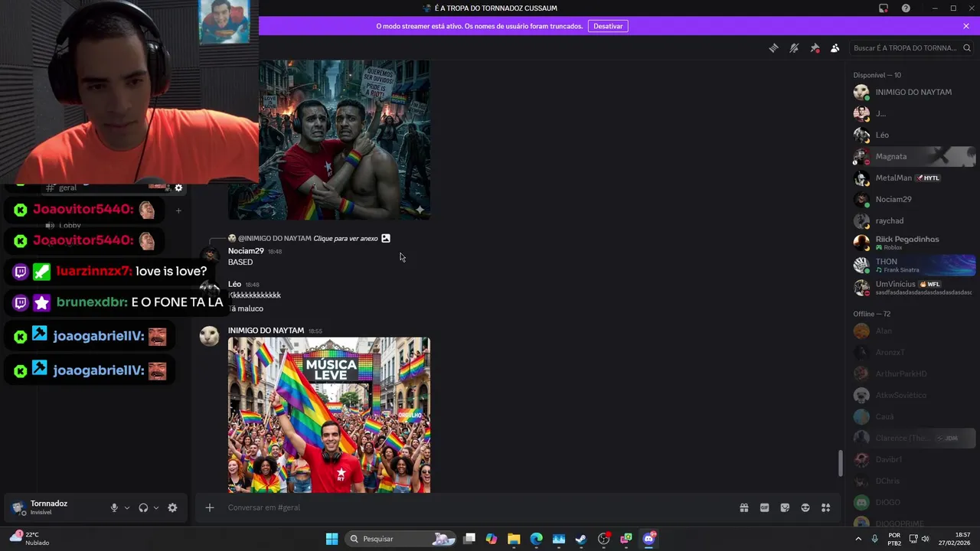Open the Discord help icon
980x551 pixels.
pos(906,8)
